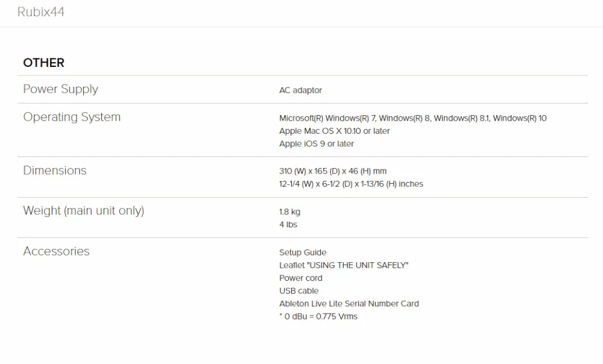Screen dimensions: 603x364
Task: Click the Operating System row label
Action: point(72,117)
